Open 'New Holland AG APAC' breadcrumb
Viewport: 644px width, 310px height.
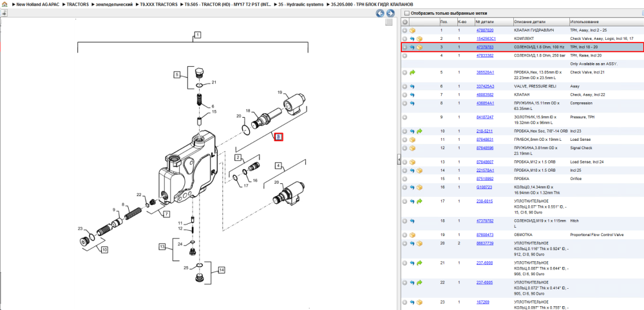coord(39,4)
